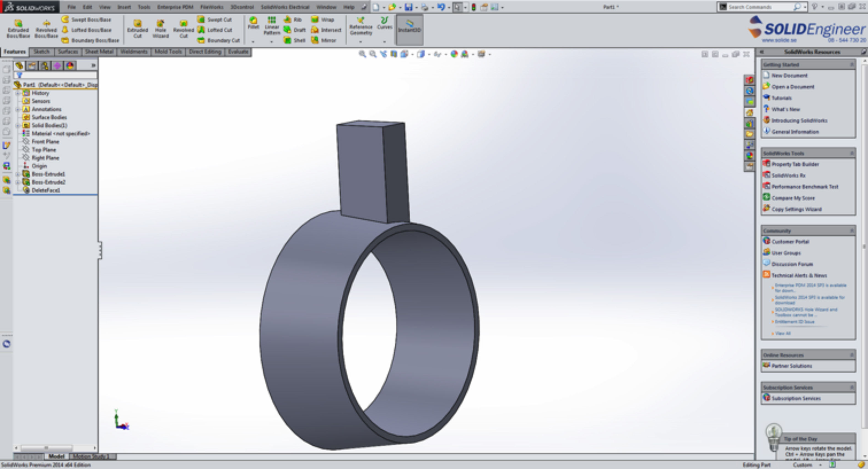Select the Revolved Boss/Base tool

[x=46, y=28]
